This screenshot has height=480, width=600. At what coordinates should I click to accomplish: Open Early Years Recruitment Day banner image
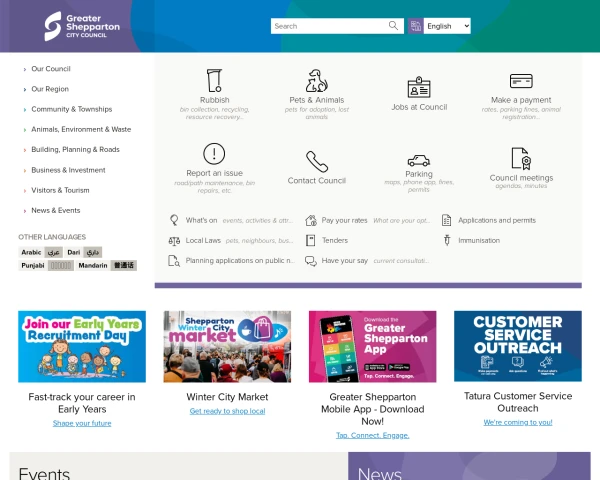[x=82, y=346]
